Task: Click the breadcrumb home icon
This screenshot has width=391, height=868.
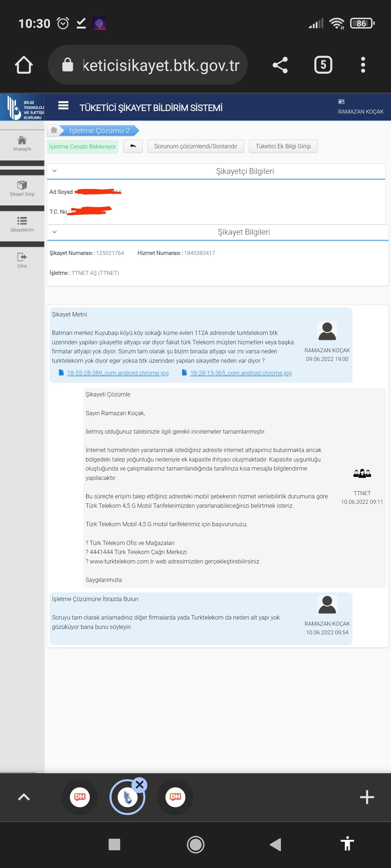Action: 54,130
